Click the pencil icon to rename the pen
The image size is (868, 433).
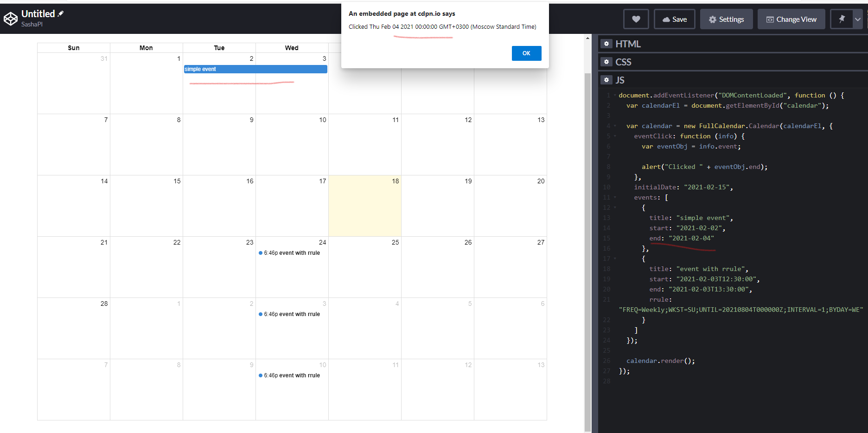point(60,13)
